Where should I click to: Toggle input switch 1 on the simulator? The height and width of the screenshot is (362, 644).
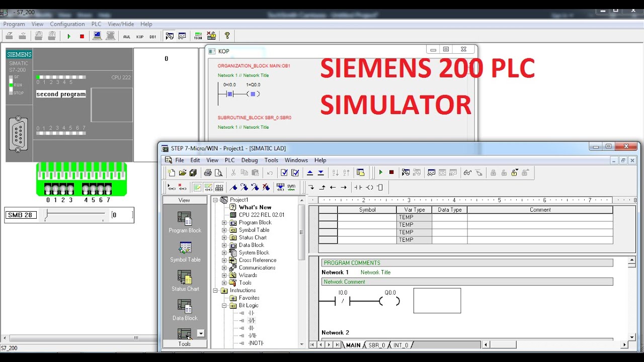pos(55,190)
